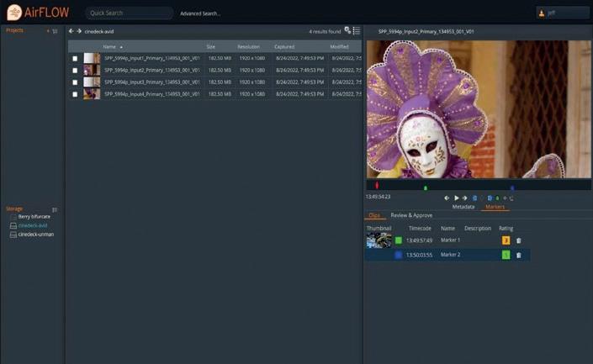Switch to the Markers tab
Viewport: 593px width, 364px height.
pos(495,207)
